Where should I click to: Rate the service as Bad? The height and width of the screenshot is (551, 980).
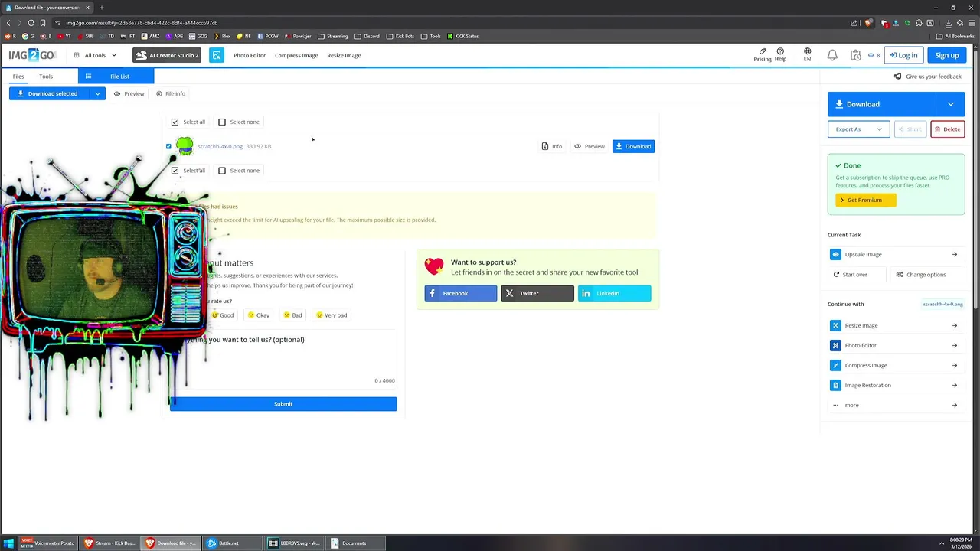[292, 315]
